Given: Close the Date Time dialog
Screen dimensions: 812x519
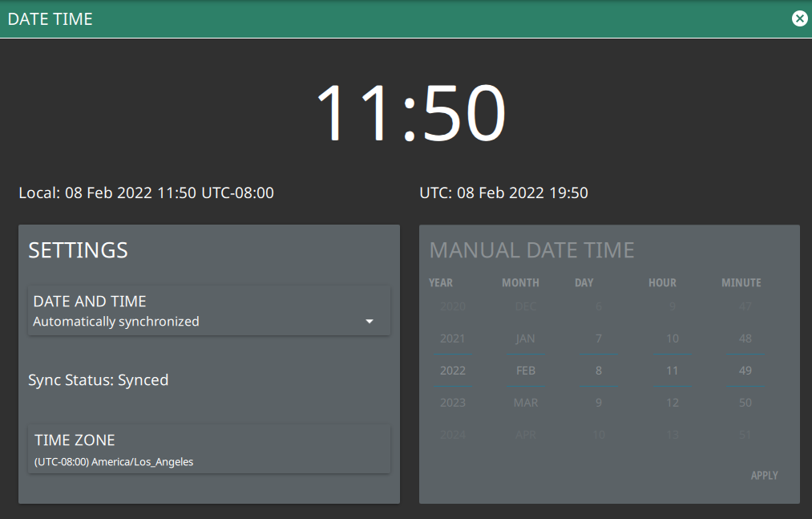Looking at the screenshot, I should pos(799,18).
